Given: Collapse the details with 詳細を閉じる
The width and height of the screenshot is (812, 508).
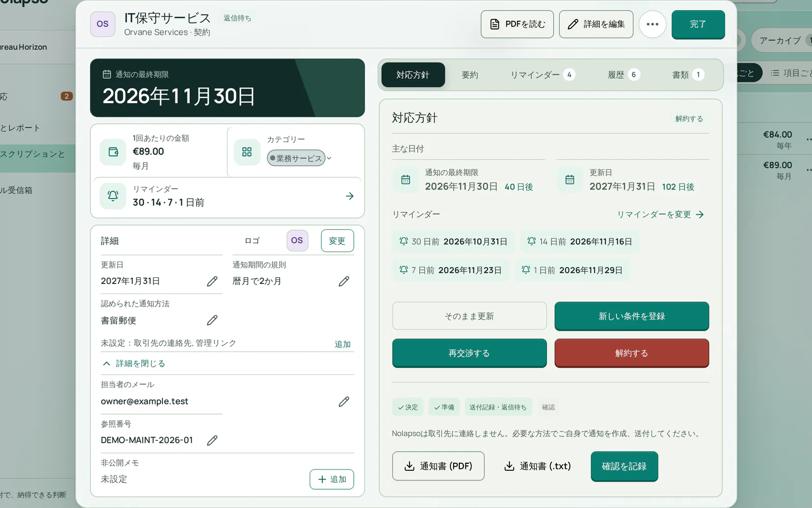Looking at the screenshot, I should click(x=134, y=364).
